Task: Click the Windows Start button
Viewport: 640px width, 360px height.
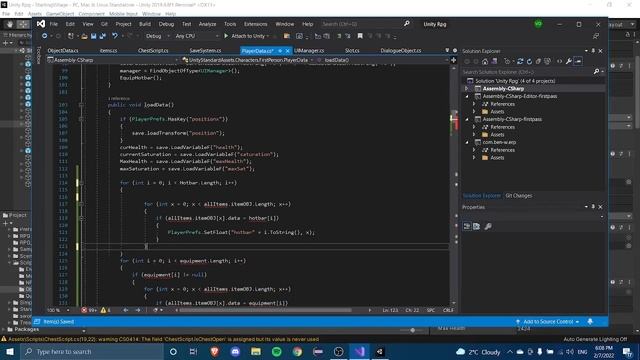Action: pyautogui.click(x=10, y=351)
